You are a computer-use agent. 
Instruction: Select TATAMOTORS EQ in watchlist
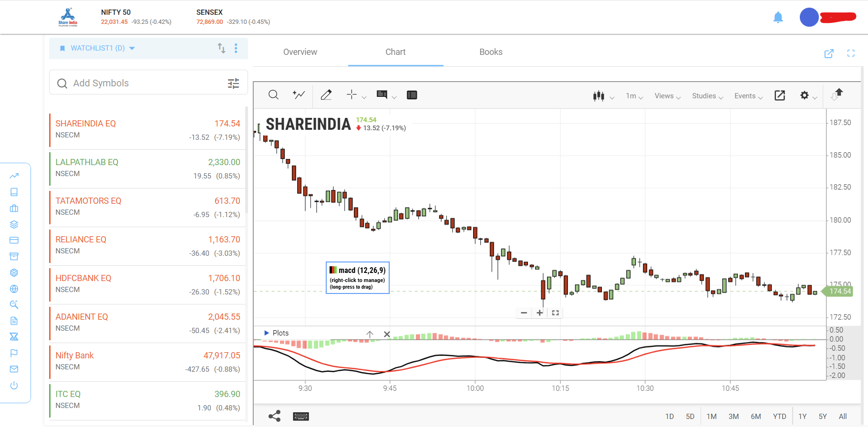click(147, 207)
